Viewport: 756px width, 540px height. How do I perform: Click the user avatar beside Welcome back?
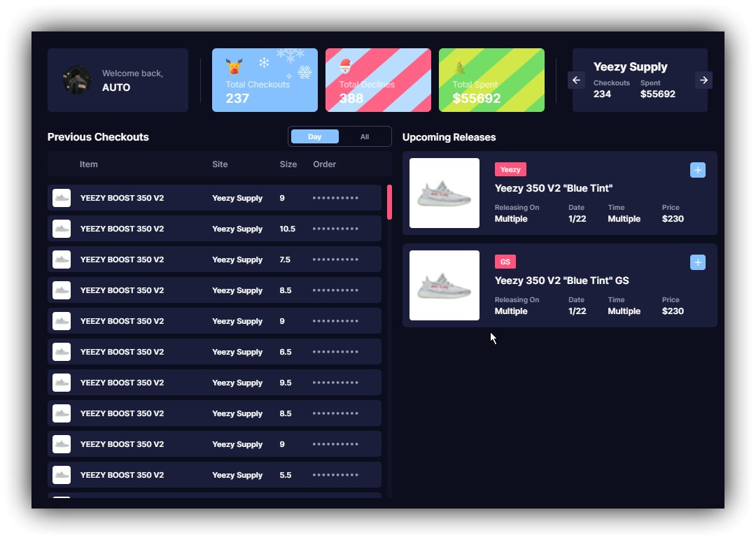click(x=77, y=80)
